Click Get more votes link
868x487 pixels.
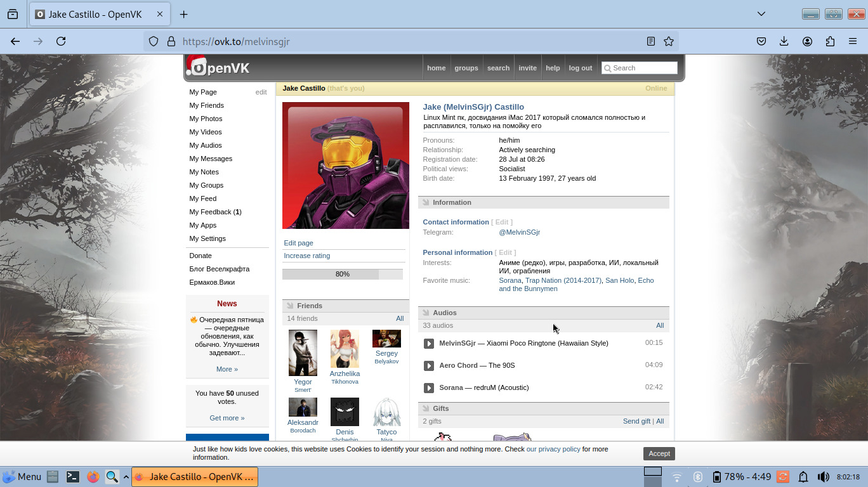point(227,418)
